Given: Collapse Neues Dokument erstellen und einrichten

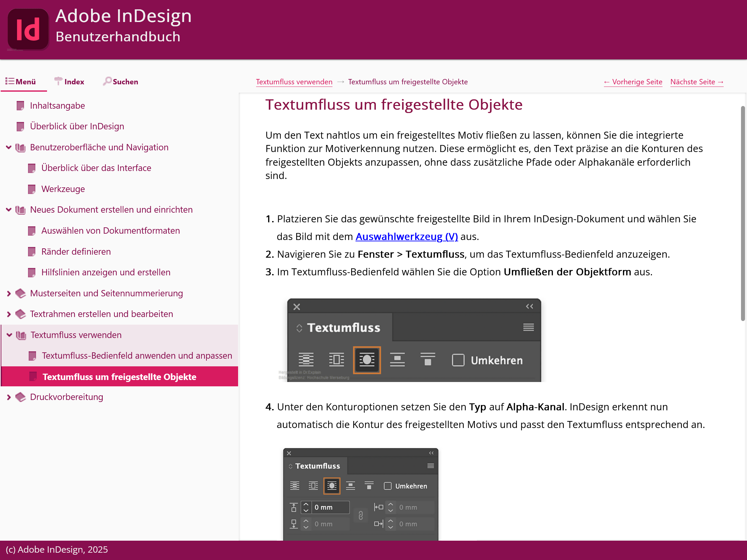Looking at the screenshot, I should click(9, 210).
